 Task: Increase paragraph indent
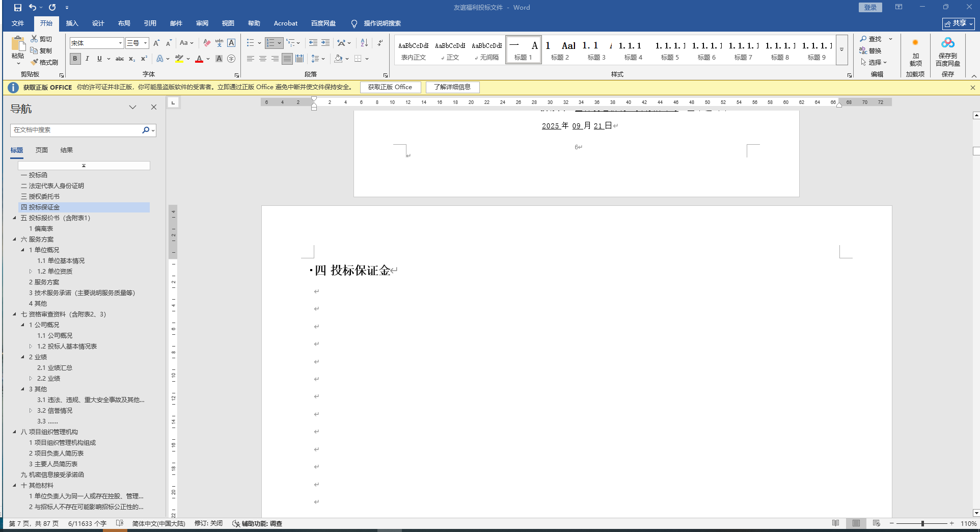pyautogui.click(x=325, y=43)
